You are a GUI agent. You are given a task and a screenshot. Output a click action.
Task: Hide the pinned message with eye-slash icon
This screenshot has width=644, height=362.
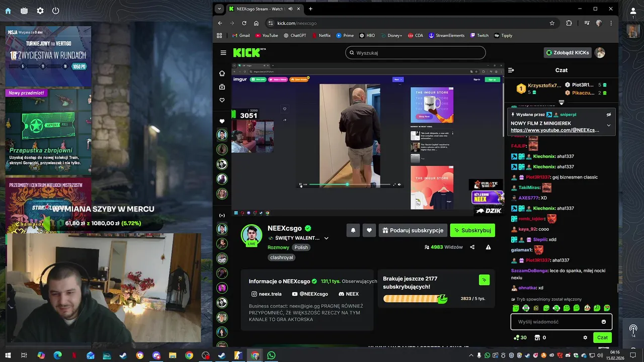click(608, 115)
